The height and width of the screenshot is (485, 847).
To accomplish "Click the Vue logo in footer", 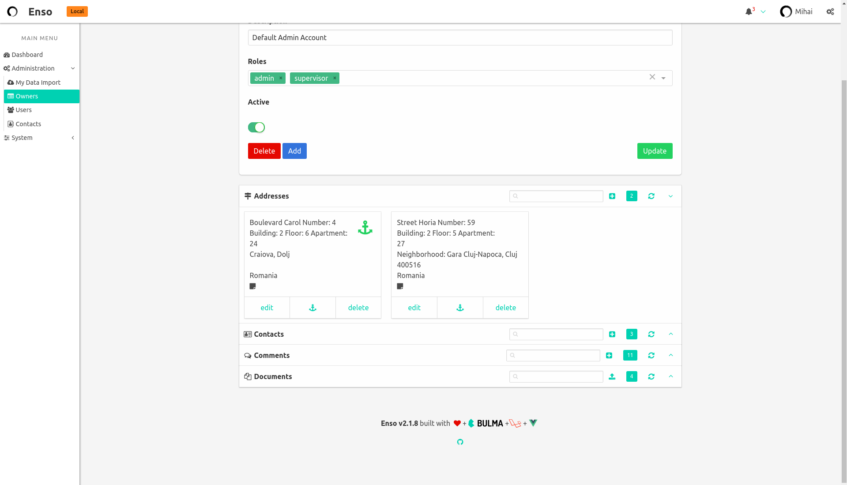I will (533, 423).
